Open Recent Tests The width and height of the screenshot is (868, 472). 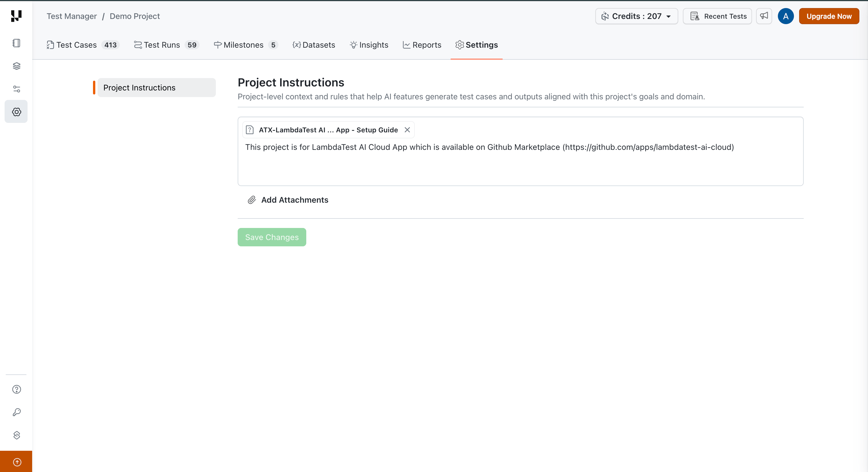[717, 16]
